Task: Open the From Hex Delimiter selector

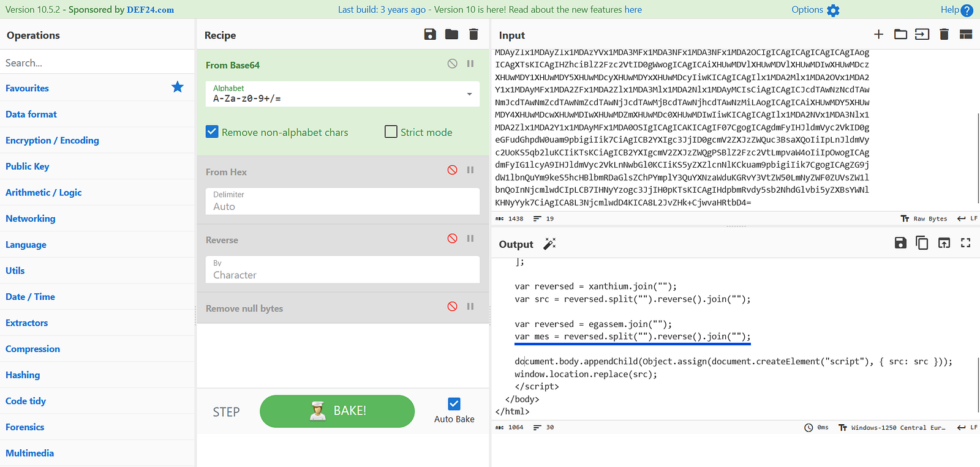Action: (342, 201)
